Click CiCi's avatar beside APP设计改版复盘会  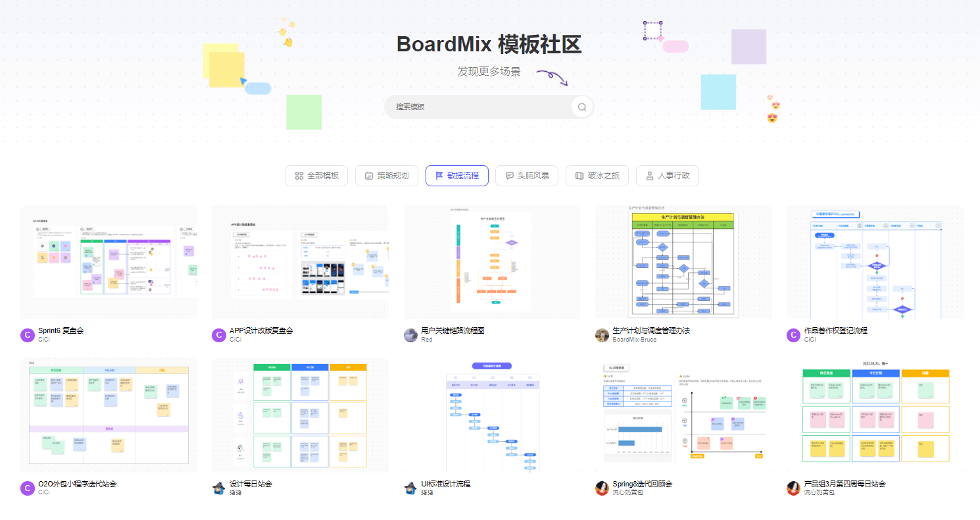pos(219,335)
